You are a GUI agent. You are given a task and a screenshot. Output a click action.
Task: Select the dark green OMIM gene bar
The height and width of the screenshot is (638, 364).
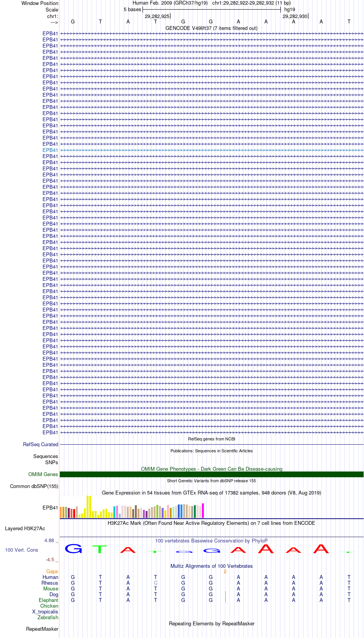[x=212, y=475]
